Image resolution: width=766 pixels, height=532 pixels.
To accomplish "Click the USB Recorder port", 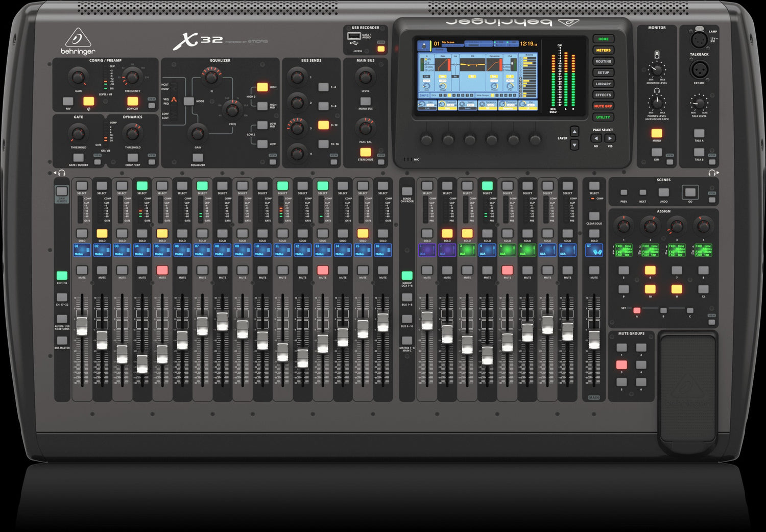I will coord(353,36).
